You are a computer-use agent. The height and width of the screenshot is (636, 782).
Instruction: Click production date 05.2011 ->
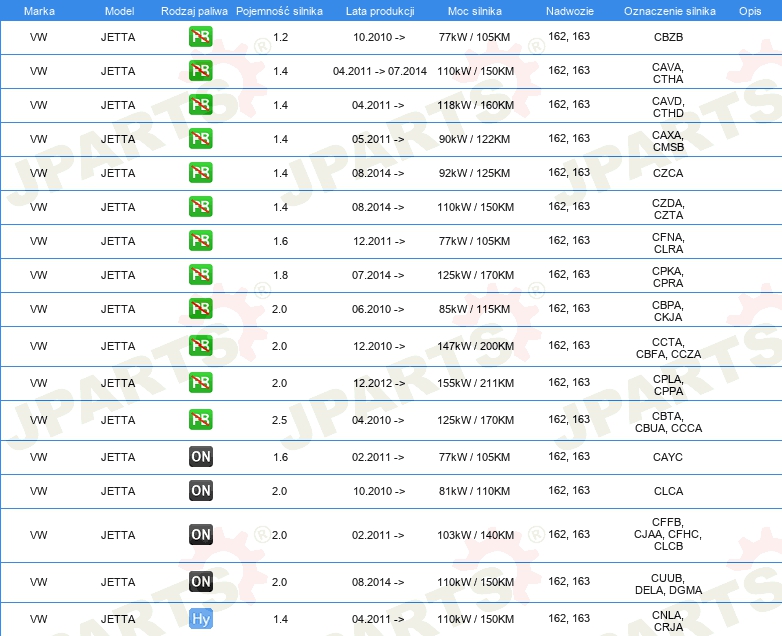(378, 139)
